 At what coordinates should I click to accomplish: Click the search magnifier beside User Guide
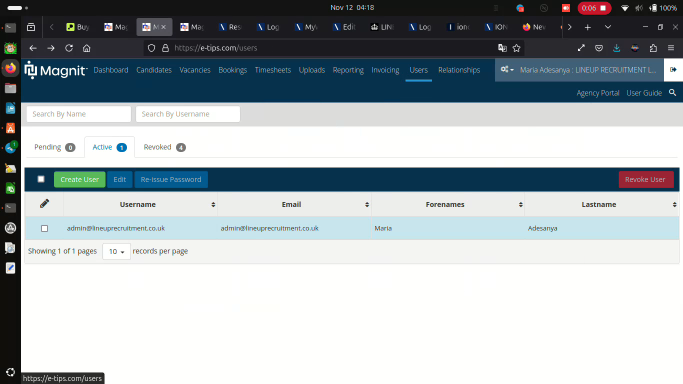click(x=673, y=93)
